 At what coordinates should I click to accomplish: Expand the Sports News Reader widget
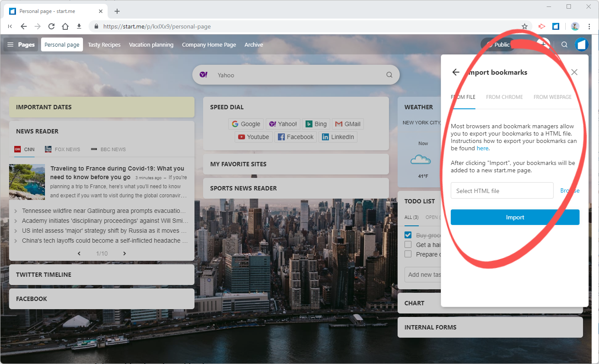coord(296,188)
